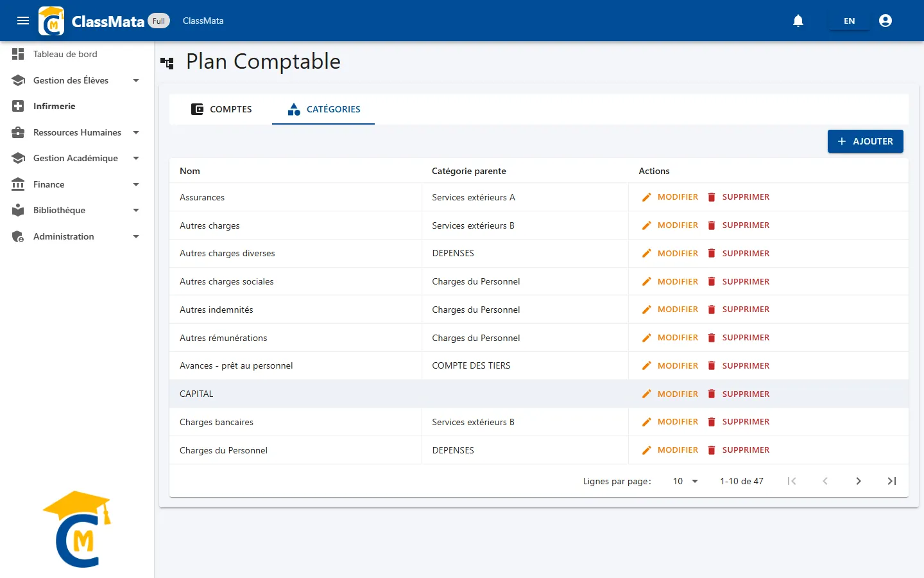Viewport: 924px width, 578px height.
Task: Click the Bibliothèque library icon
Action: coord(18,210)
